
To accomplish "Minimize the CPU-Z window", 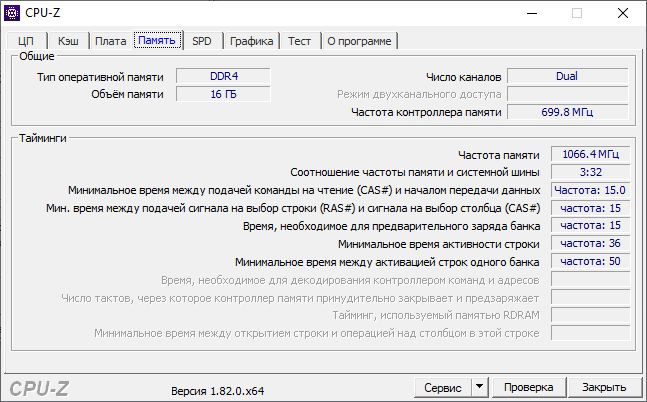I will (532, 13).
